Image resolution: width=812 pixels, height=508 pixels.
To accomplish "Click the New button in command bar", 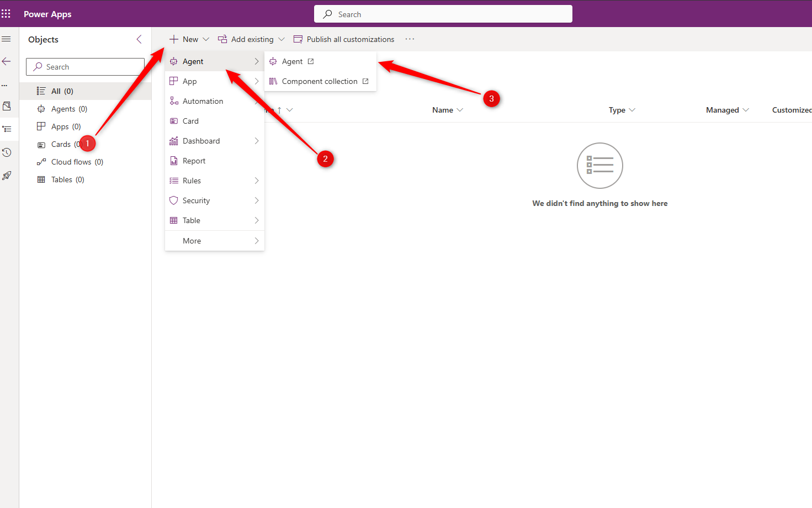I will pos(184,39).
